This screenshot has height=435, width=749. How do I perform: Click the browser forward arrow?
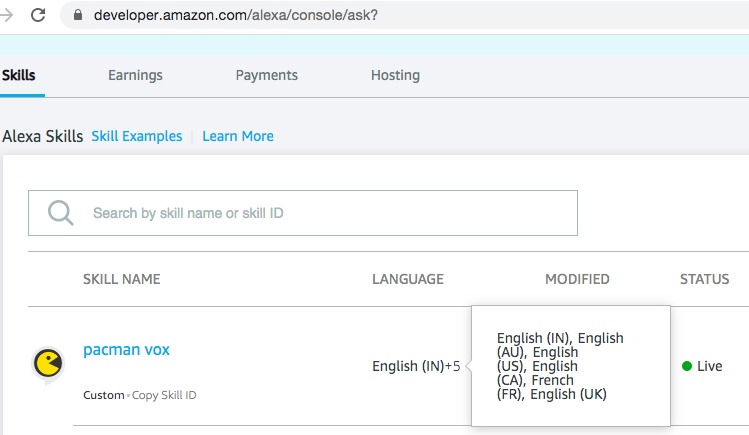click(x=6, y=15)
